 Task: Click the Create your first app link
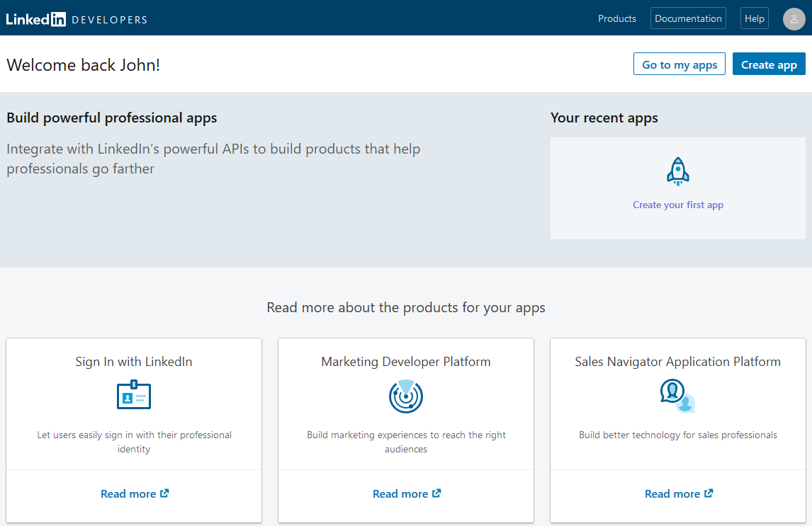[678, 205]
